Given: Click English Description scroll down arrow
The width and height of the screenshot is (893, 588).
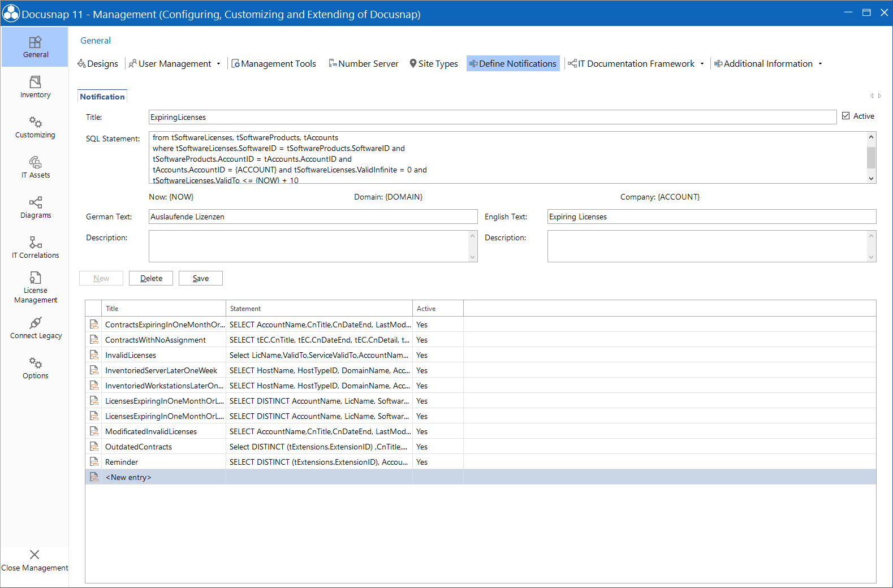Looking at the screenshot, I should (x=871, y=257).
